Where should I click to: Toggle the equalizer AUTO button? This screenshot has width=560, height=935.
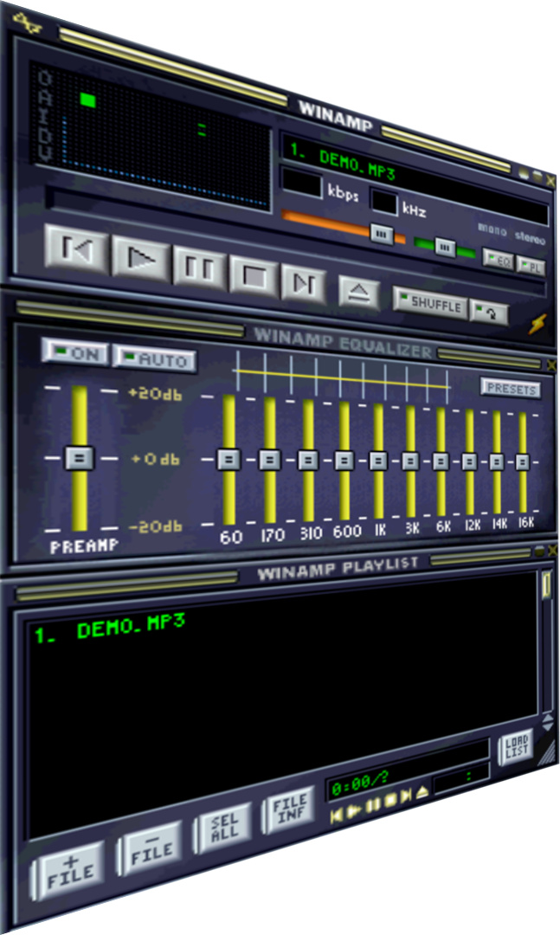coord(155,359)
